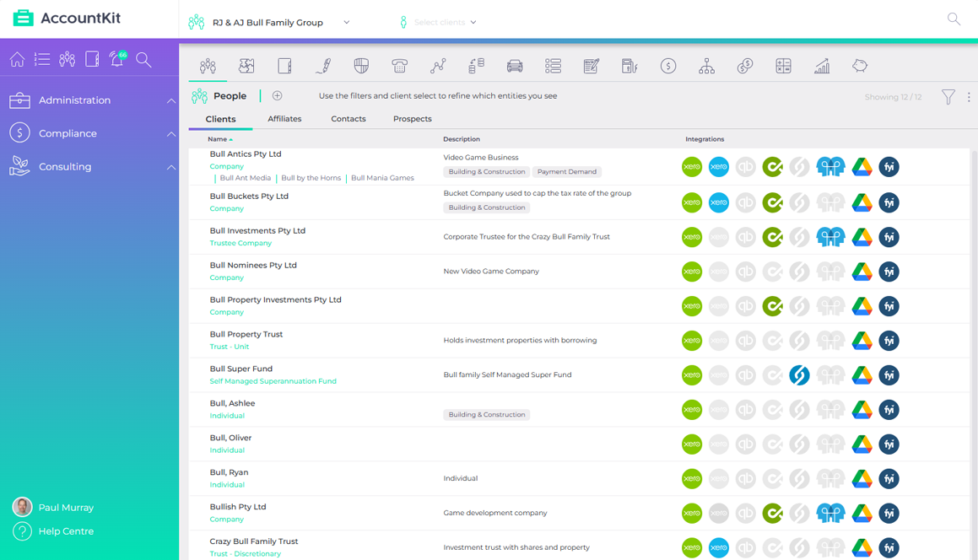Image resolution: width=978 pixels, height=560 pixels.
Task: Click the Bull Mania Games trading name
Action: [x=382, y=178]
